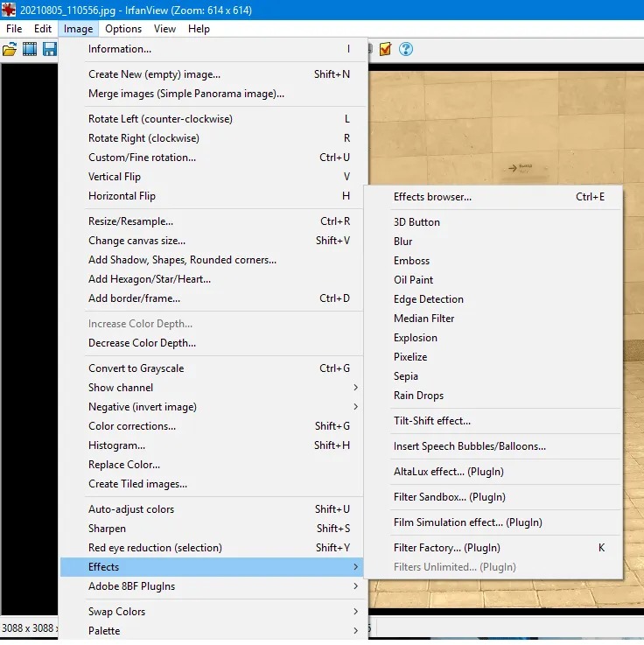Image resolution: width=644 pixels, height=645 pixels.
Task: Expand the Palette submenu
Action: pos(212,631)
